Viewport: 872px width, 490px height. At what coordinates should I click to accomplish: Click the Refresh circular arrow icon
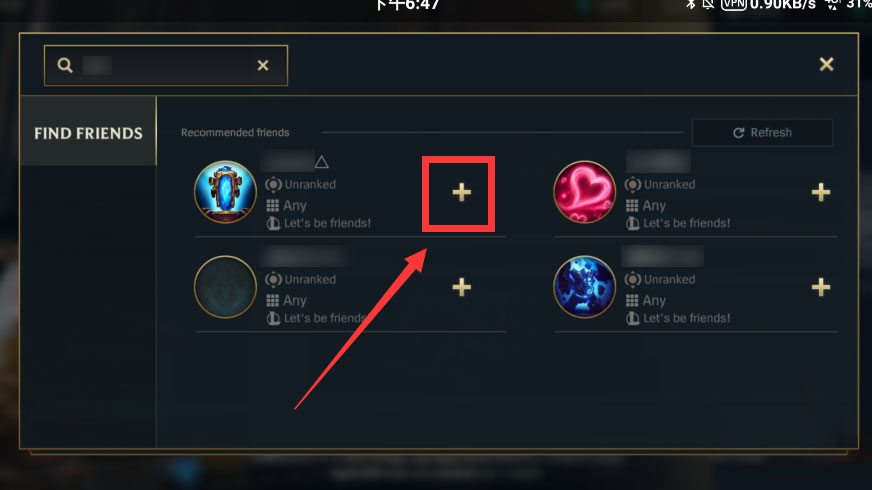[x=739, y=133]
